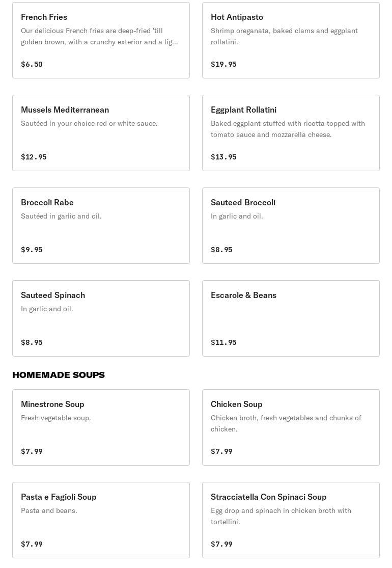Click the "Fresh vegetable soup." description text

[x=56, y=418]
